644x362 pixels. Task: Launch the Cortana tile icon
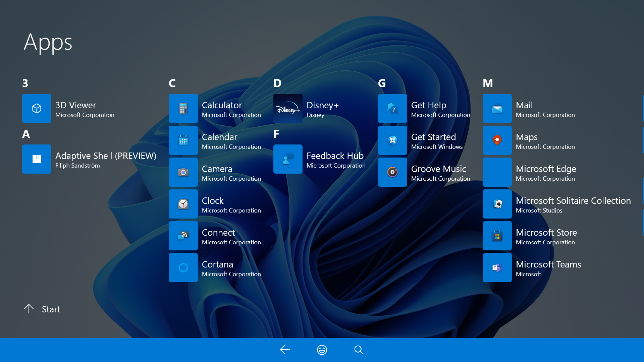tap(183, 267)
